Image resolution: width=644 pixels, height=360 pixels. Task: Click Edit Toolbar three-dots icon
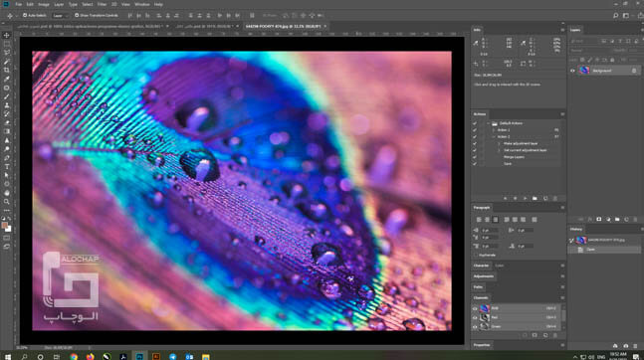click(7, 210)
